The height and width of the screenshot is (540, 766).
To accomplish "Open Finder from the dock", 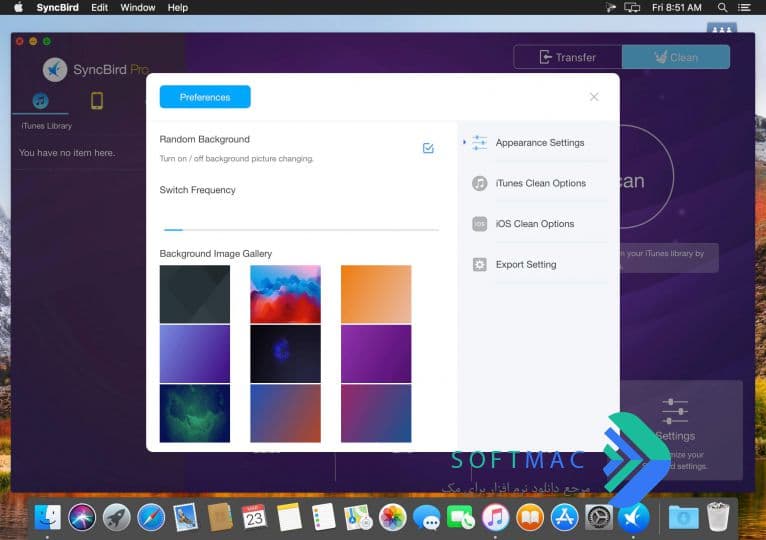I will (47, 517).
